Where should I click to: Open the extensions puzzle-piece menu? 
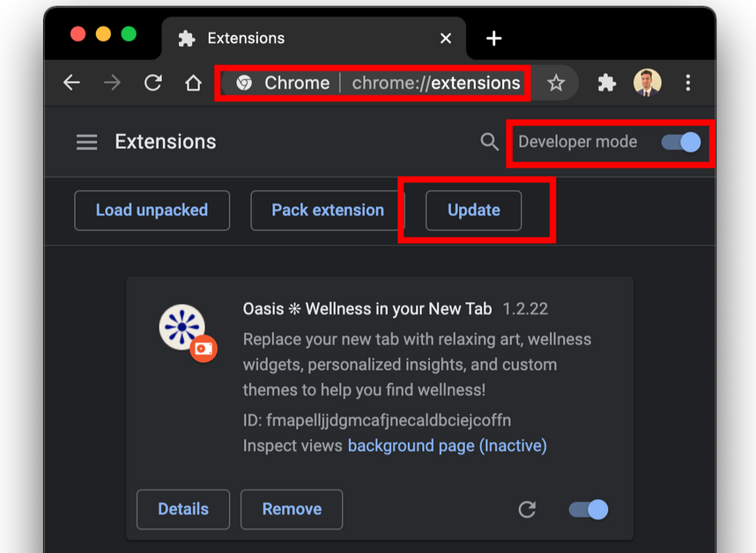(x=606, y=83)
